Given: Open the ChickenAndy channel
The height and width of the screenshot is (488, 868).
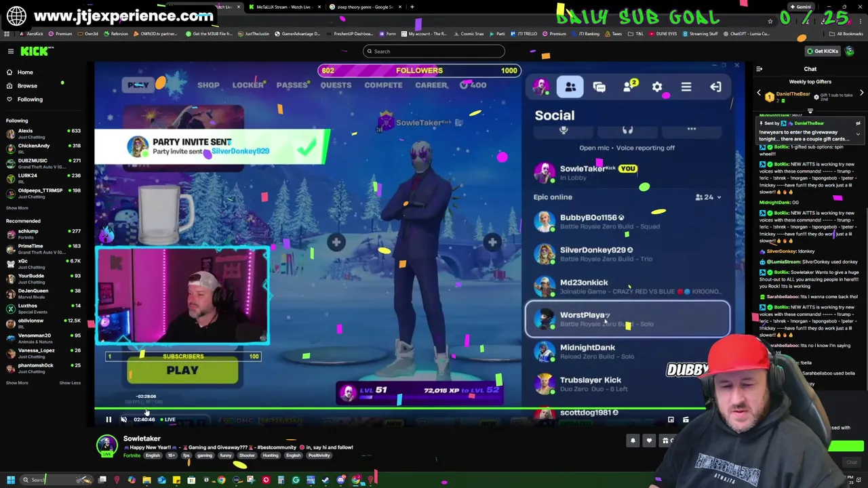Looking at the screenshot, I should coord(43,147).
